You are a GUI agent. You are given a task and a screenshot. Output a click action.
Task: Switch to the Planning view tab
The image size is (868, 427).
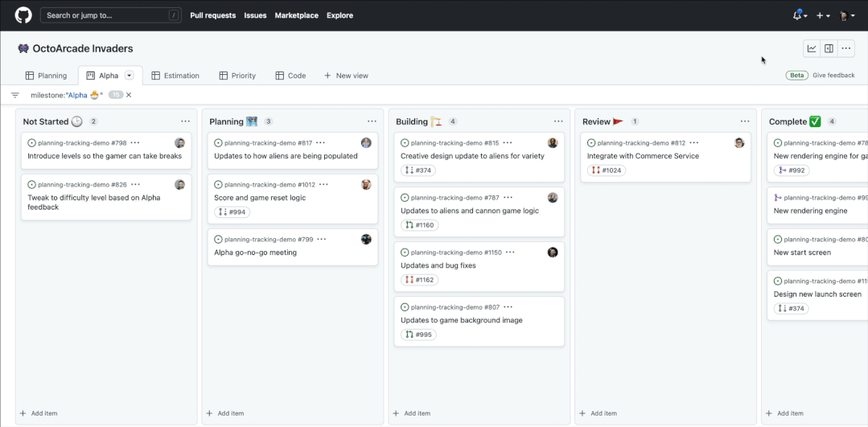(47, 76)
